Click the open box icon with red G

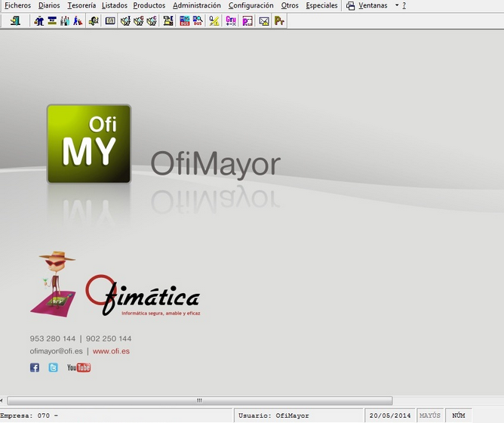[139, 21]
